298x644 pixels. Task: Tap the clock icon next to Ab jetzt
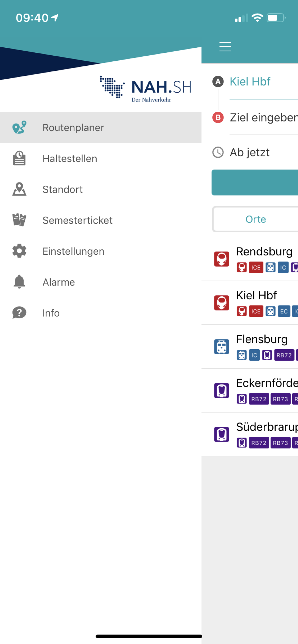[x=218, y=152]
